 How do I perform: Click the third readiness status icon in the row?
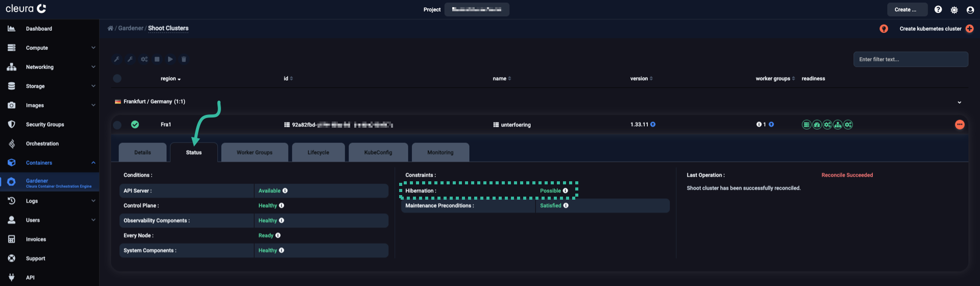pos(827,125)
